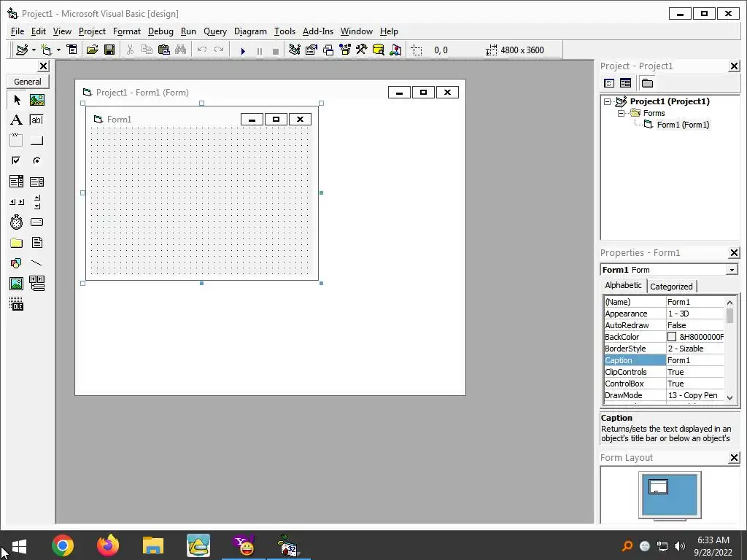Image resolution: width=747 pixels, height=560 pixels.
Task: Click the Break pause button
Action: (260, 50)
